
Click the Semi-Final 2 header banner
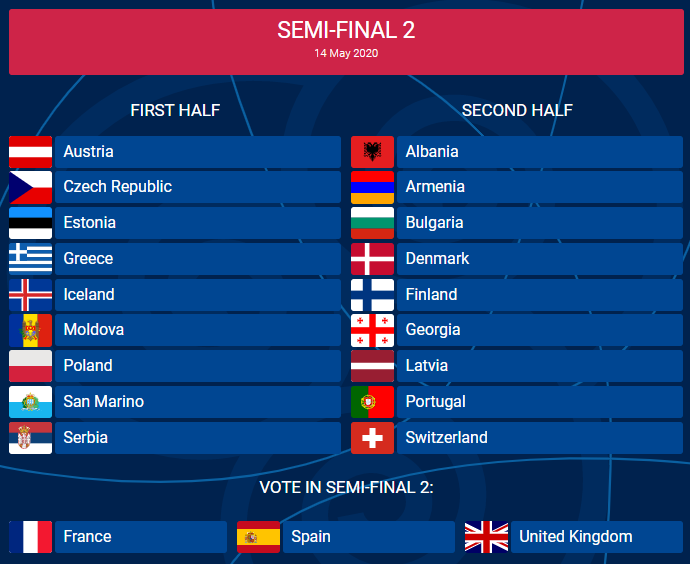346,41
